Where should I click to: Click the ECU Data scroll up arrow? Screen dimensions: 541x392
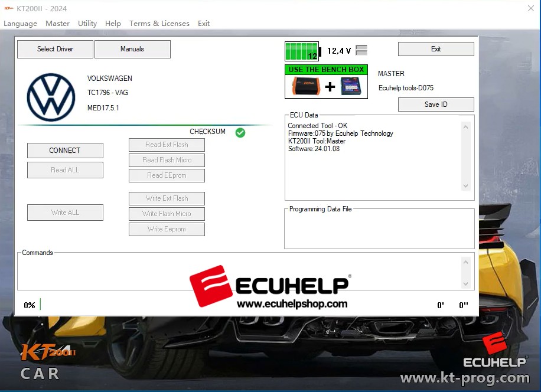466,127
